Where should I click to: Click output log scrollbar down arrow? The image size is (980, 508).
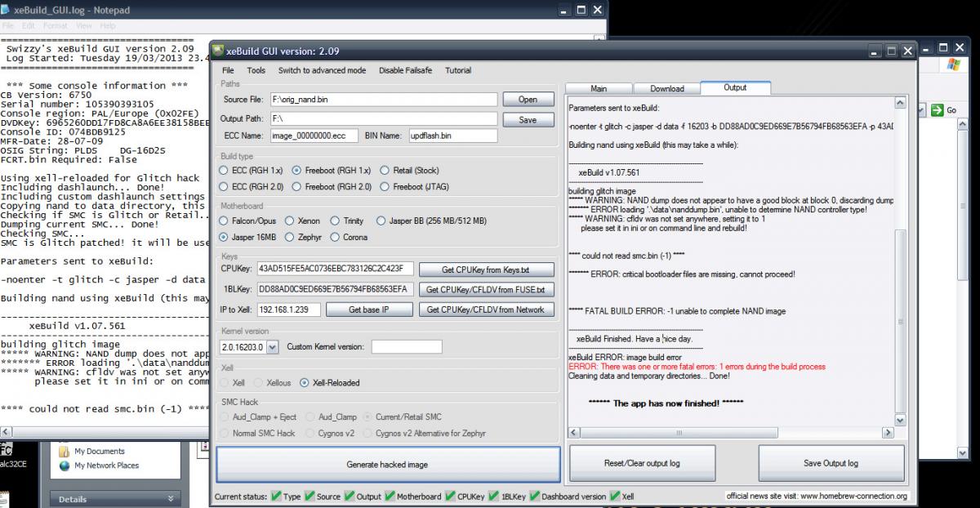(x=900, y=420)
